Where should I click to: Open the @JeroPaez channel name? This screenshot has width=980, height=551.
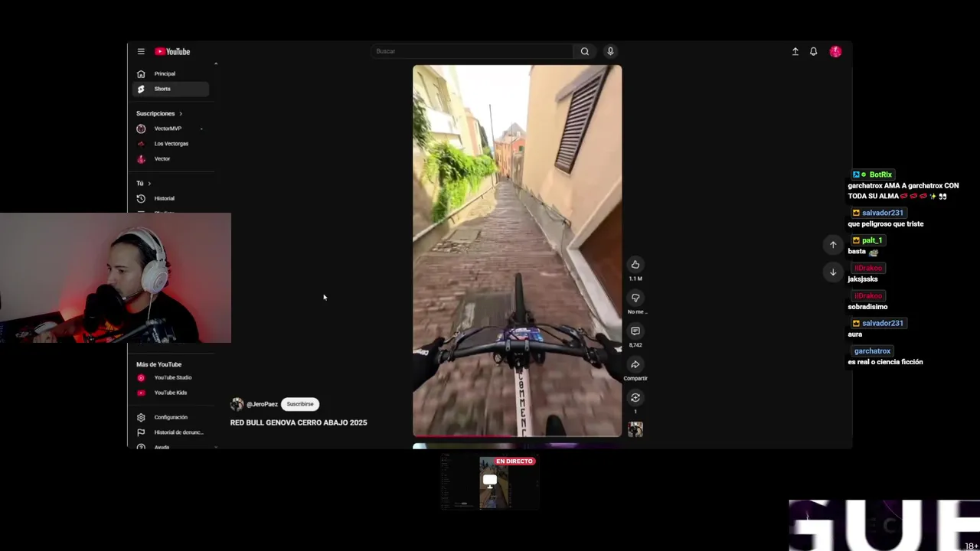pos(262,404)
